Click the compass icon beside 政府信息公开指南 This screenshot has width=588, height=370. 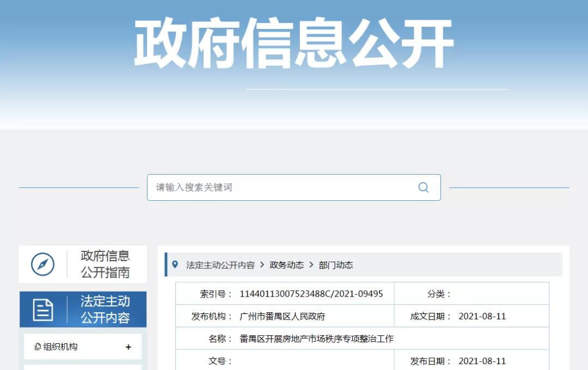coord(42,264)
